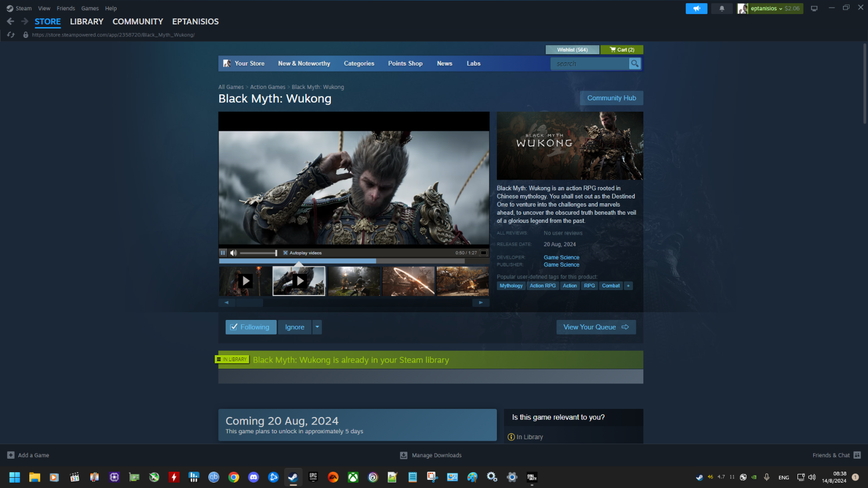Click the store search field
This screenshot has height=488, width=868.
click(x=590, y=63)
